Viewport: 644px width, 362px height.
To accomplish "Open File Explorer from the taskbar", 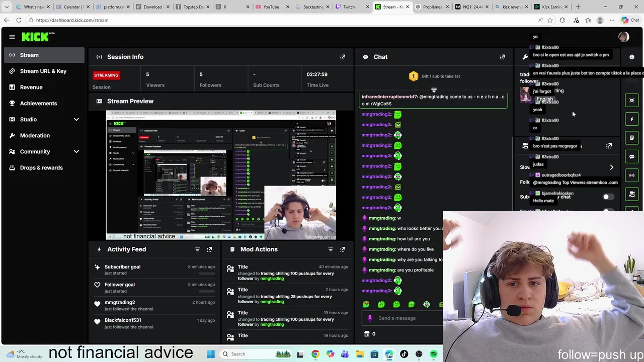I will [360, 354].
